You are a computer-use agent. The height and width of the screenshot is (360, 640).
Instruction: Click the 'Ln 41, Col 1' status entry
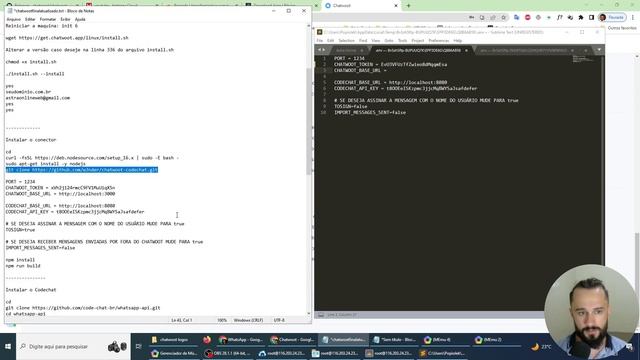[x=182, y=320]
